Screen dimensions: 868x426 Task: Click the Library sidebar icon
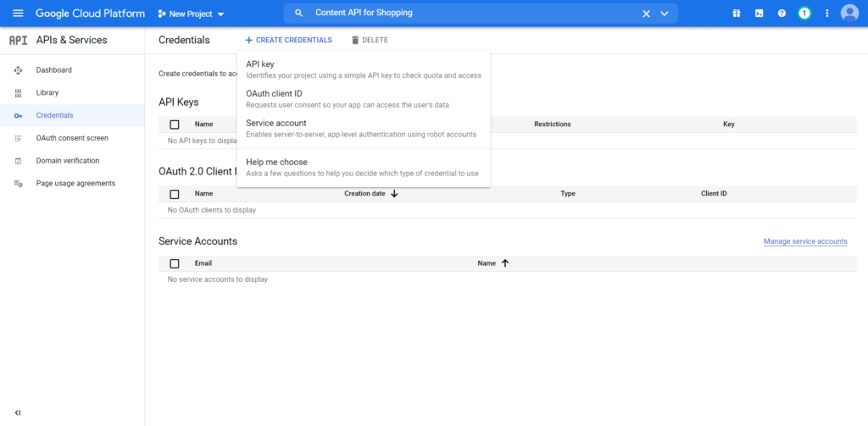click(x=18, y=93)
